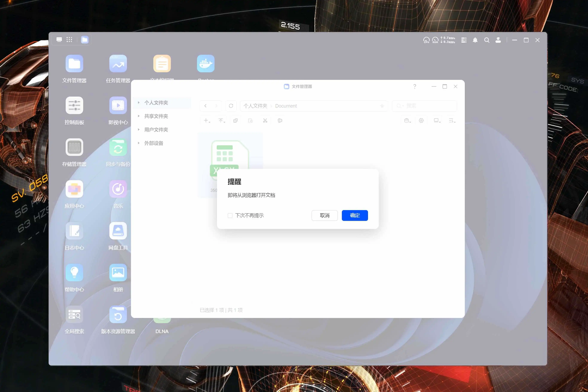Expand 用户文件夹 tree arrow
Image resolution: width=588 pixels, height=392 pixels.
138,130
